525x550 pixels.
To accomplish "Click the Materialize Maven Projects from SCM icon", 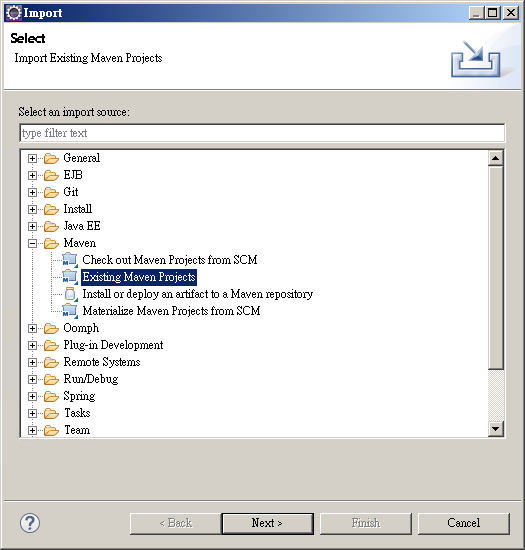I will click(70, 311).
